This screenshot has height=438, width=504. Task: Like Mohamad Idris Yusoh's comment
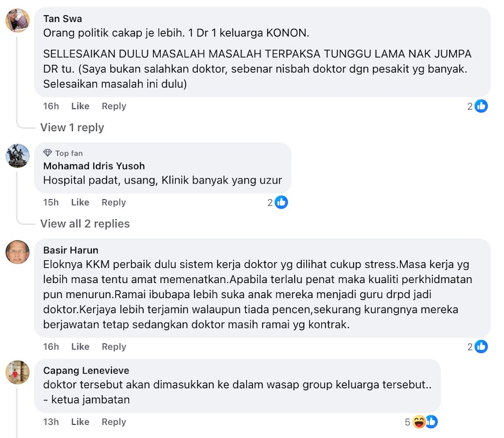[80, 202]
